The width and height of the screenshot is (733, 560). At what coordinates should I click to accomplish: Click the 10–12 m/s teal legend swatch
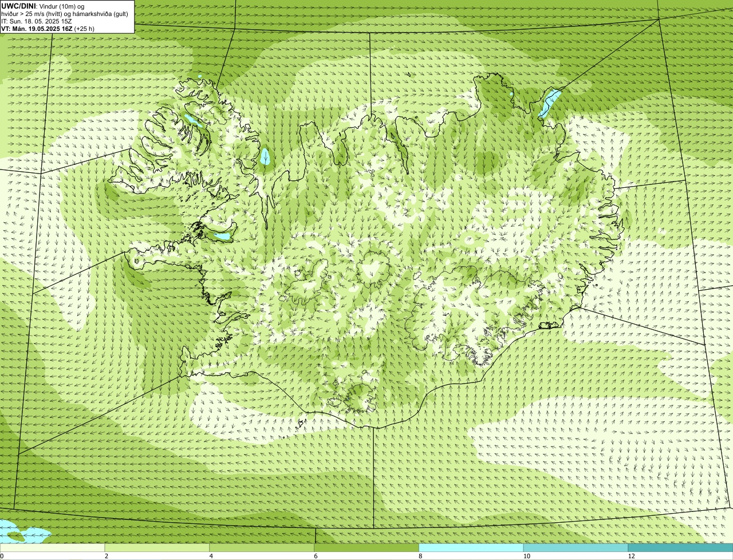pyautogui.click(x=576, y=548)
